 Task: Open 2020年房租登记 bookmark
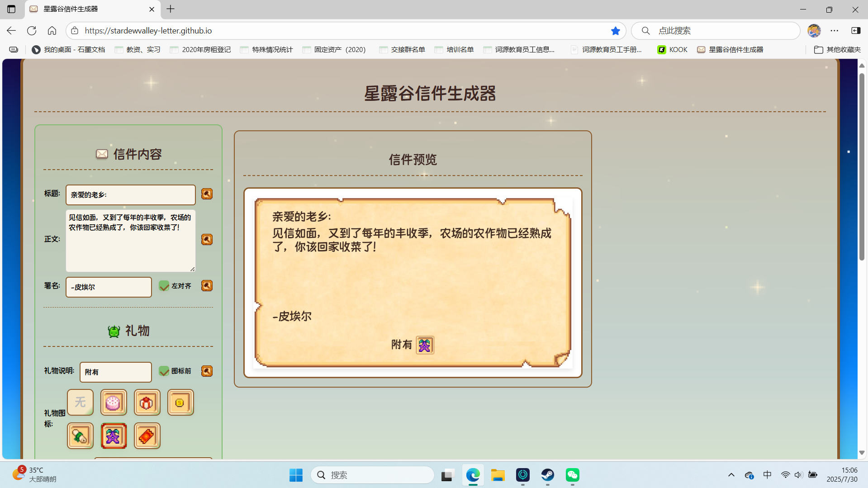(x=200, y=50)
